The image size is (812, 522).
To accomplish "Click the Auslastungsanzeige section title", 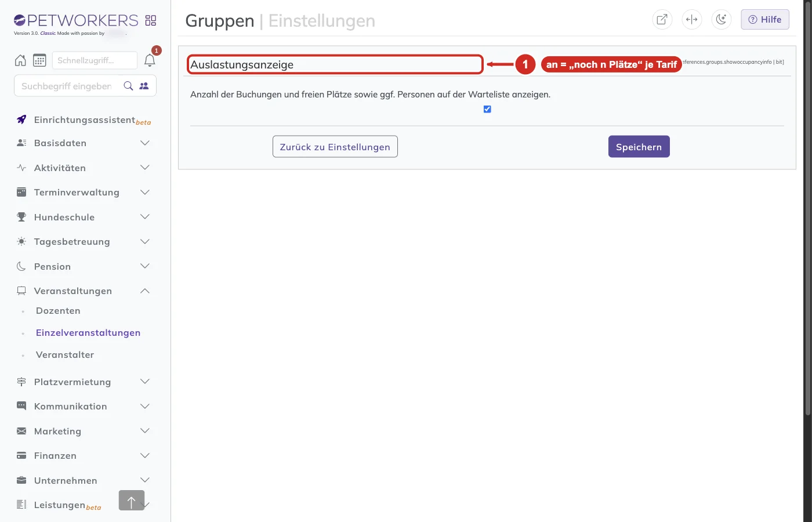I will [242, 64].
